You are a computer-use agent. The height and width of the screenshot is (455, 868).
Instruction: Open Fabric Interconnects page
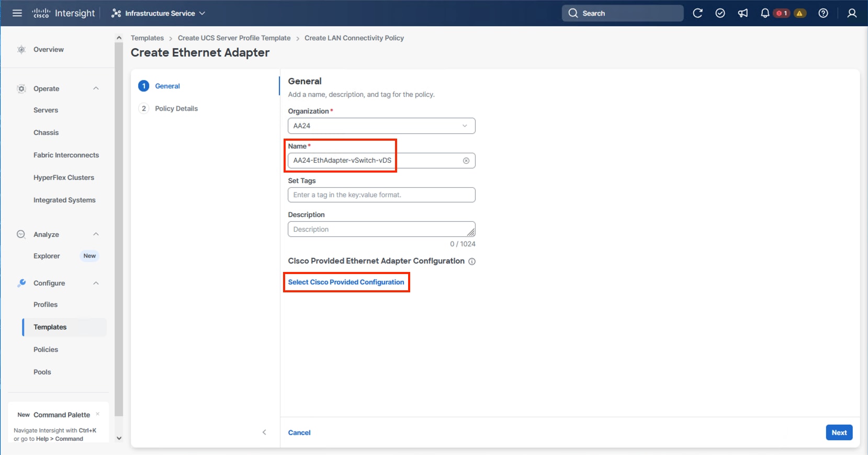tap(66, 155)
